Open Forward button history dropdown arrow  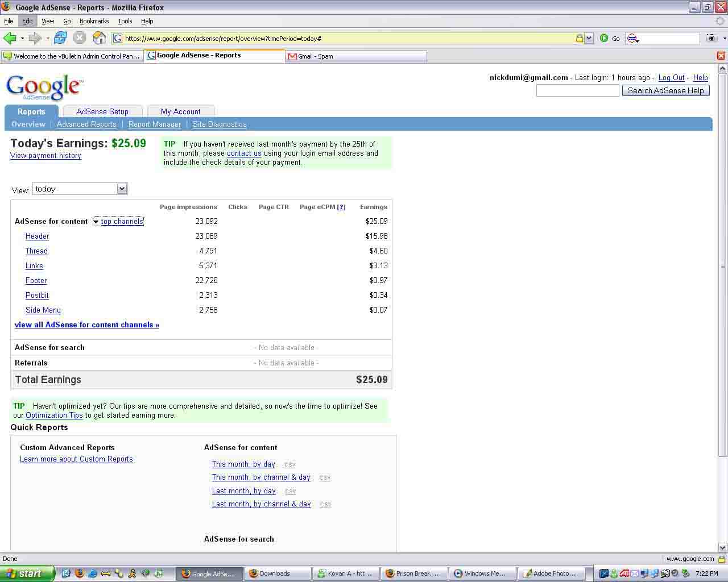[x=48, y=38]
